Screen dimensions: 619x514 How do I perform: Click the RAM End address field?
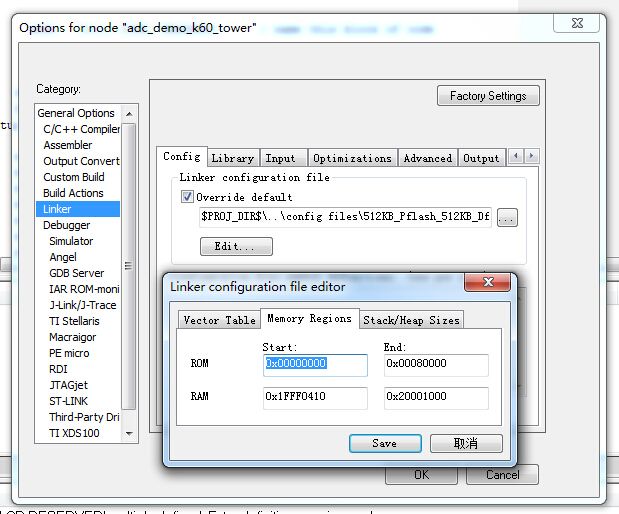coord(436,398)
